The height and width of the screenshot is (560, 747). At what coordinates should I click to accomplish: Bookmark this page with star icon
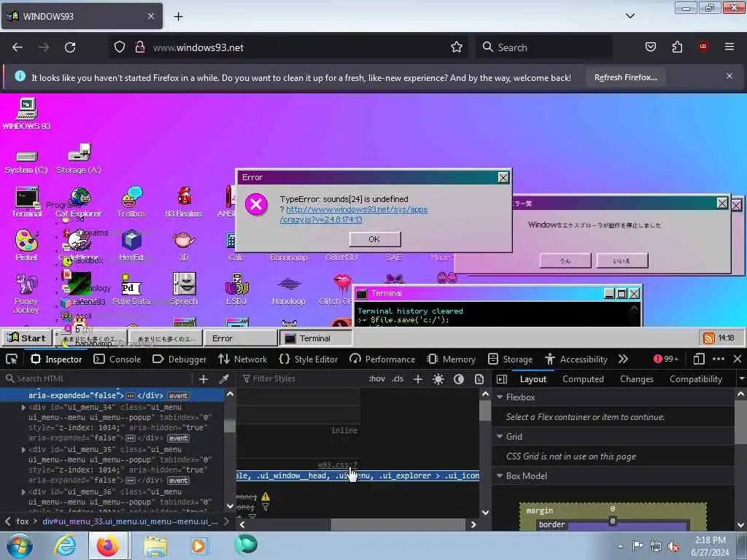(457, 47)
